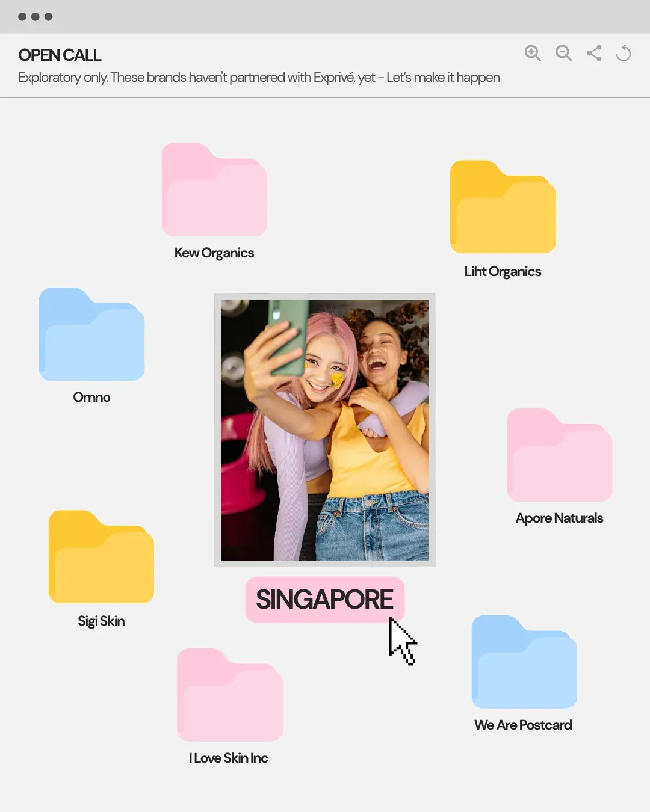
Task: Click the Apore Naturals label text
Action: (559, 518)
